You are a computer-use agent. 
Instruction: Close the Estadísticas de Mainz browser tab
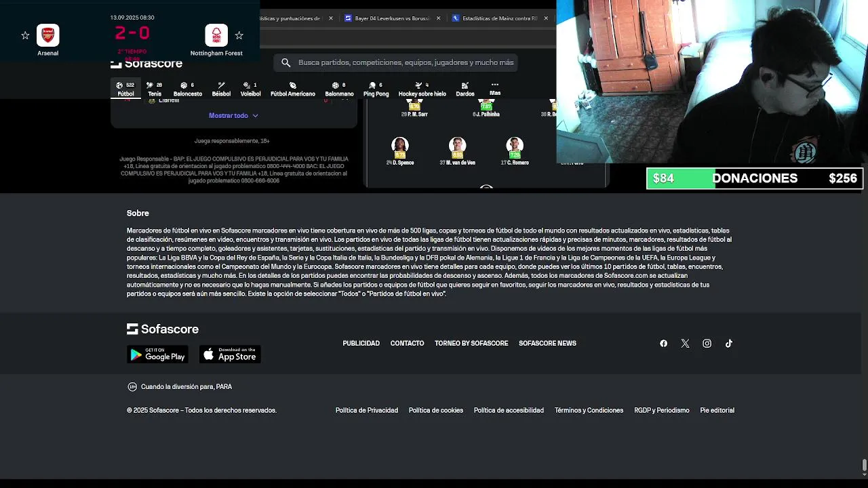click(x=546, y=18)
